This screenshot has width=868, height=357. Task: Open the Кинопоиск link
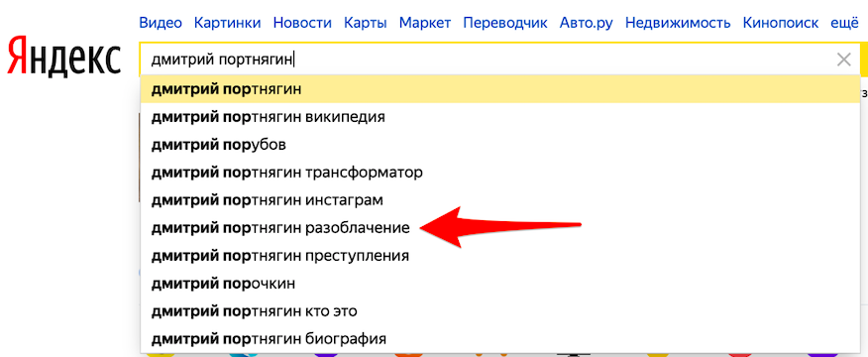[x=780, y=23]
